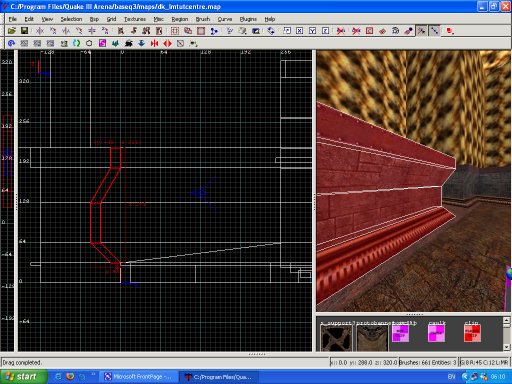Click the overlapping red squares toolbar icon

(x=188, y=31)
